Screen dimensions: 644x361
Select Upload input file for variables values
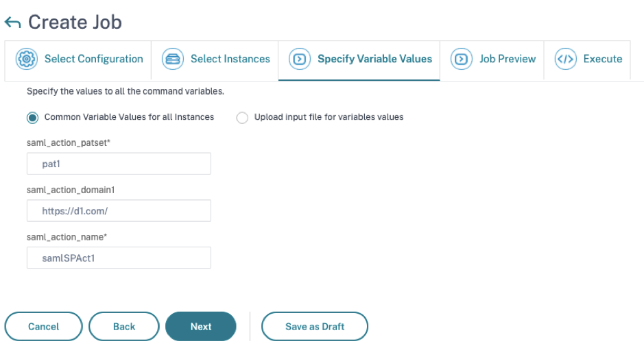pos(242,118)
